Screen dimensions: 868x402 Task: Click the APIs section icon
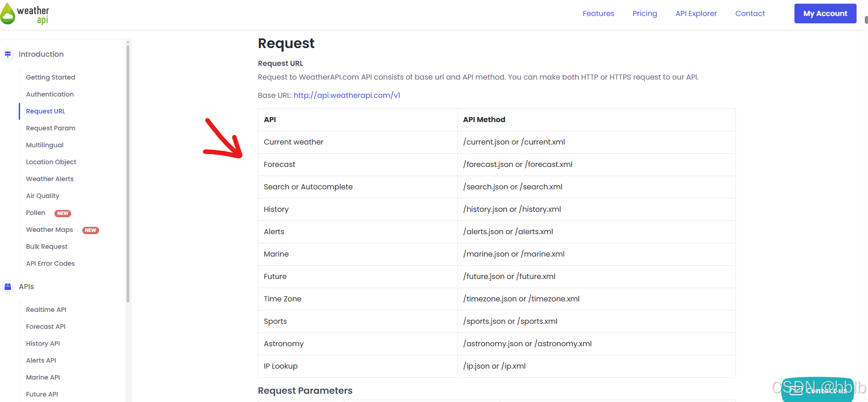coord(8,287)
